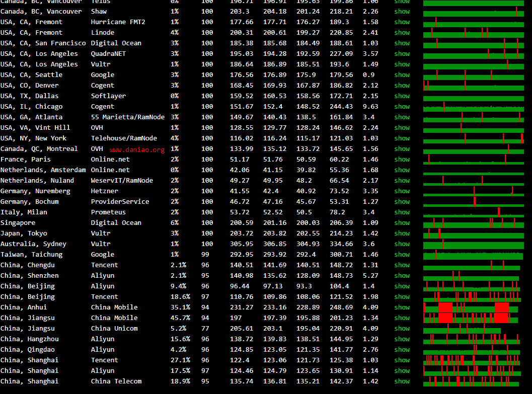
Task: Open show link for Taichung Google
Action: [402, 254]
